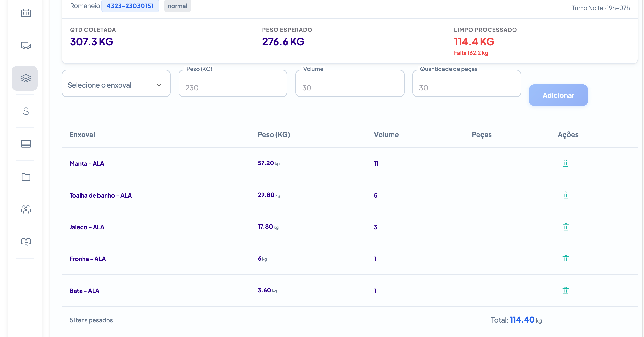Click the Volume column header
This screenshot has width=644, height=337.
click(x=386, y=135)
